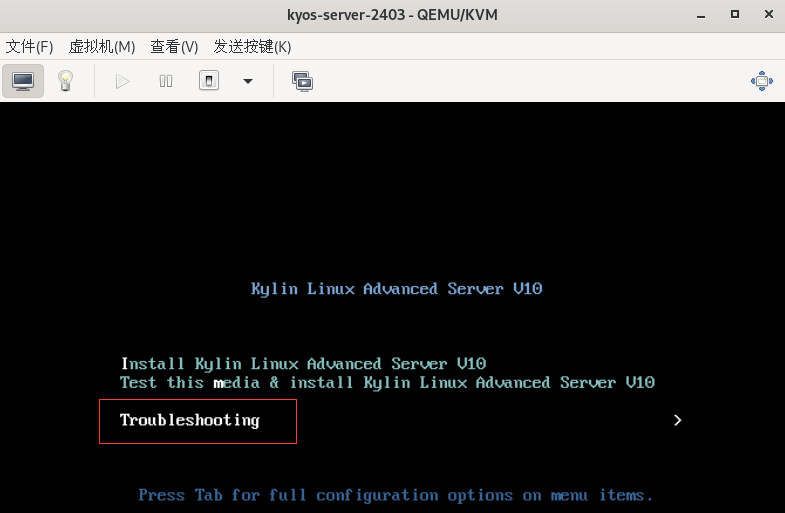Screen dimensions: 785x513
Task: Select Test this media & install entry
Action: (387, 382)
